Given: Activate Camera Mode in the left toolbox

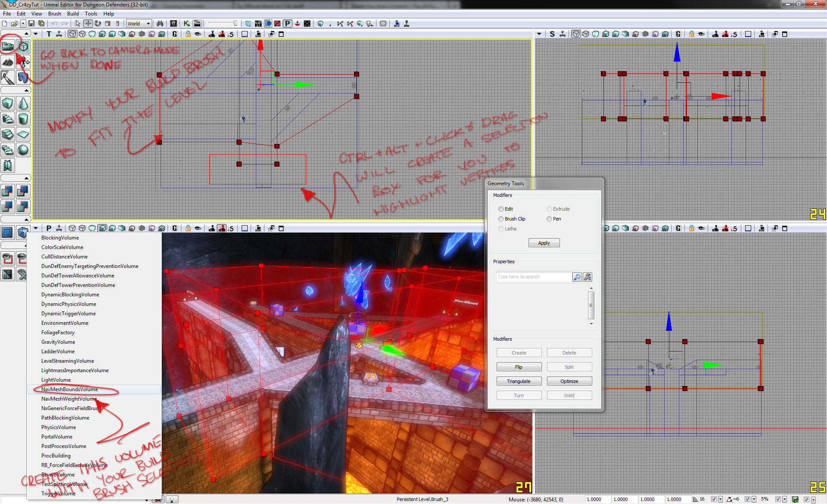Looking at the screenshot, I should coord(8,47).
